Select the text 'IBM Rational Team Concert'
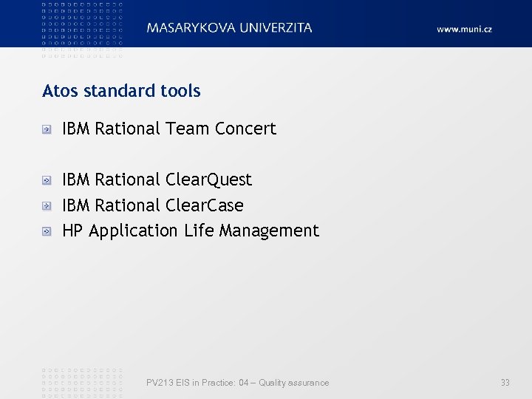This screenshot has height=399, width=532. [169, 129]
